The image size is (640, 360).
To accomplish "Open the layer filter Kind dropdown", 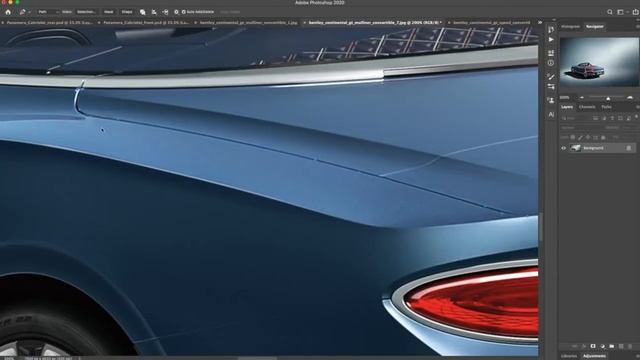I will pyautogui.click(x=575, y=118).
